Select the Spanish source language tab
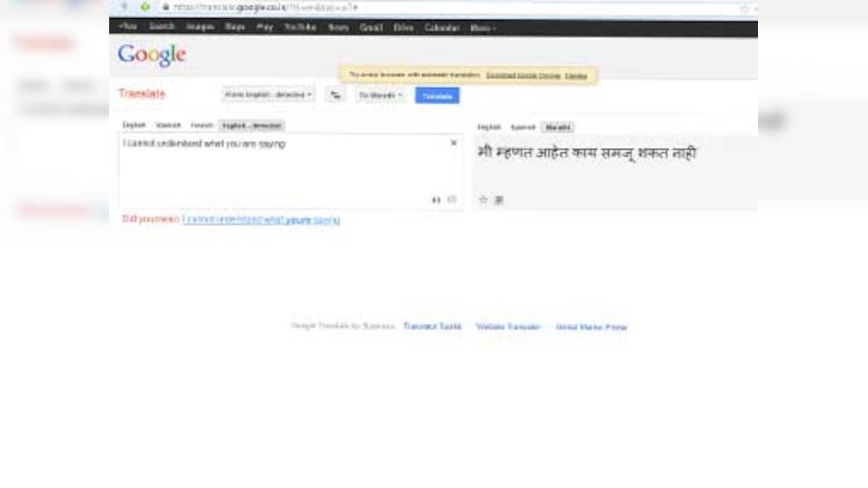 coord(169,126)
